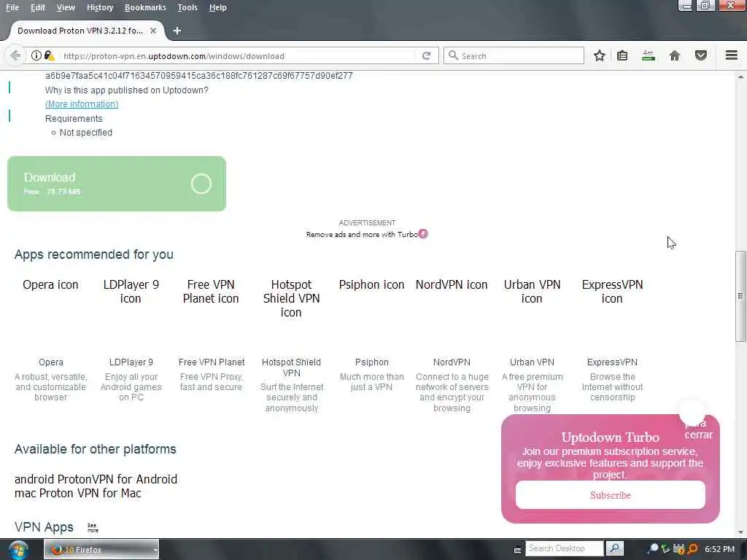Open the LDPlayer 9 app card
This screenshot has width=747, height=560.
(131, 339)
